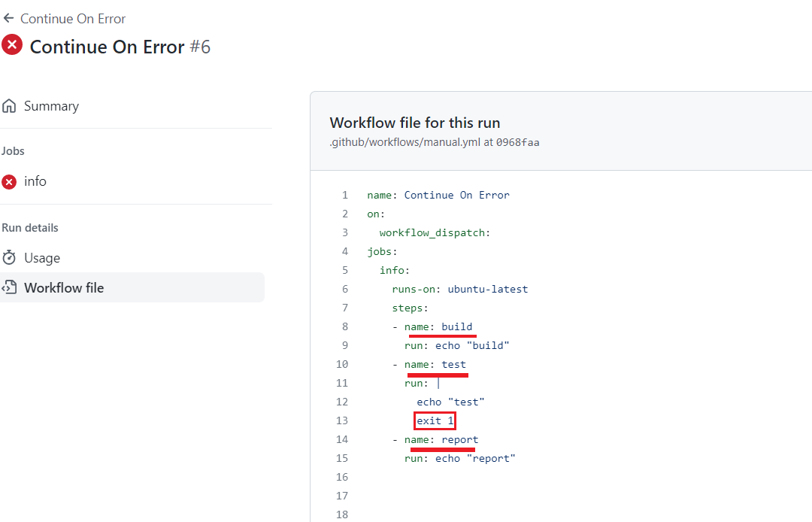Image resolution: width=812 pixels, height=522 pixels.
Task: Go back via the Continue On Error breadcrumb link
Action: pyautogui.click(x=73, y=18)
